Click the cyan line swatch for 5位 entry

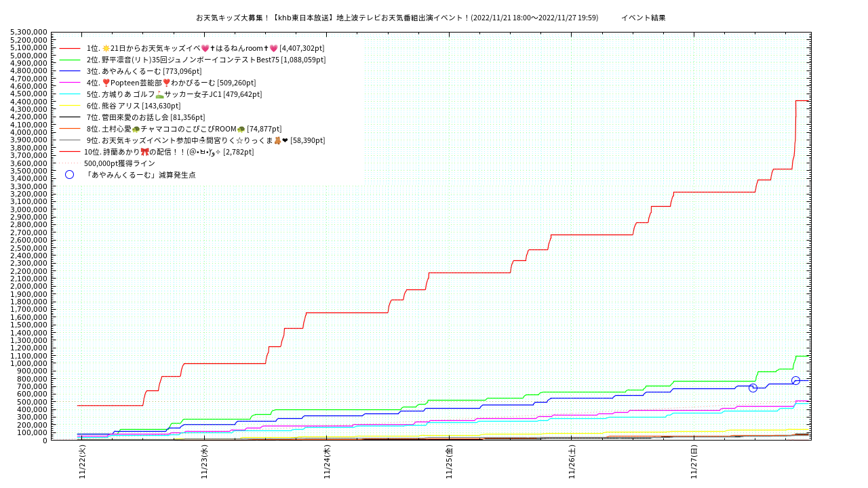point(70,94)
